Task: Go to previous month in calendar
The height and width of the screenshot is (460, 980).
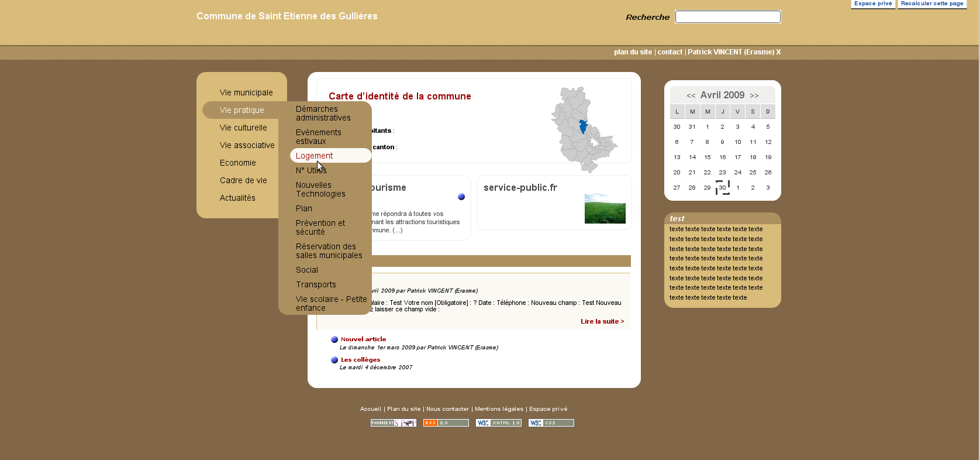Action: tap(691, 95)
